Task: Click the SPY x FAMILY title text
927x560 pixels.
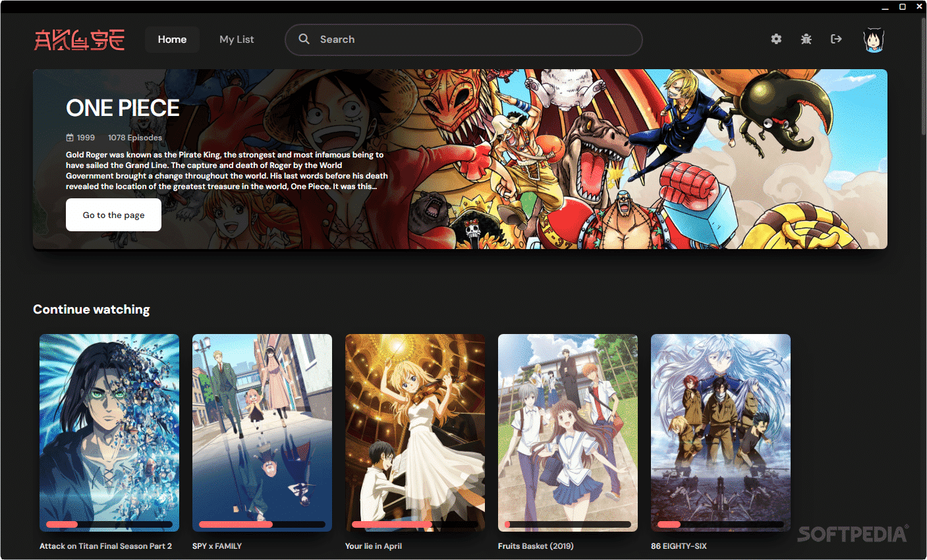Action: click(x=217, y=546)
